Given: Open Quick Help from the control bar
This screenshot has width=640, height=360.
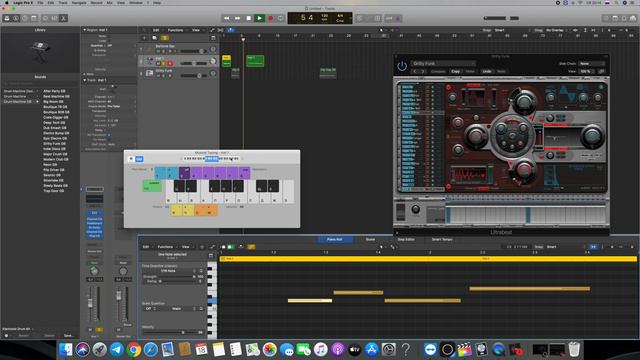Looking at the screenshot, I should tap(25, 18).
